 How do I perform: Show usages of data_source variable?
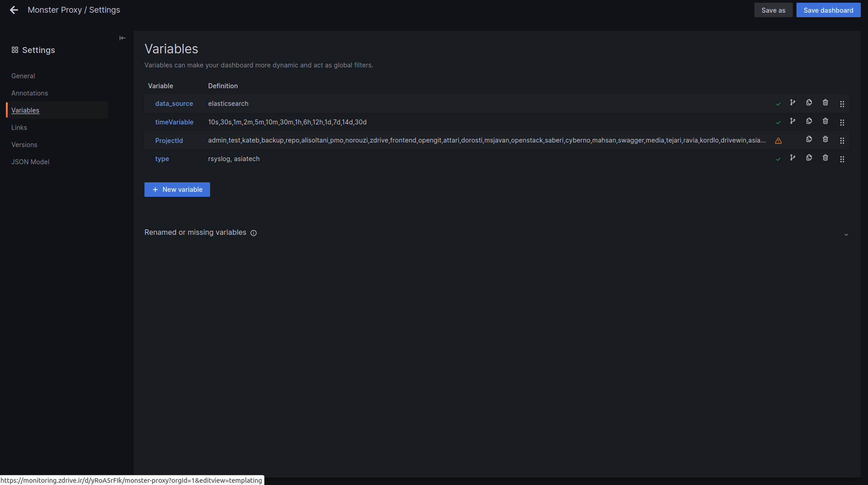pos(792,103)
